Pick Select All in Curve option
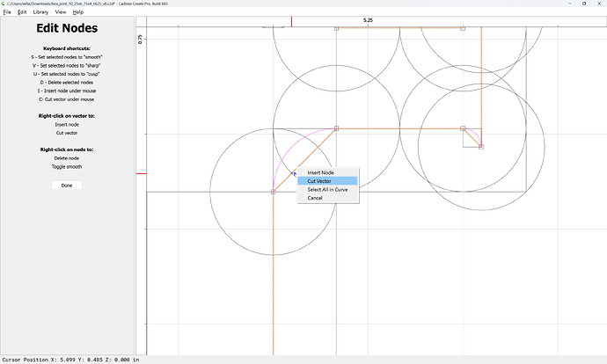 [x=327, y=190]
